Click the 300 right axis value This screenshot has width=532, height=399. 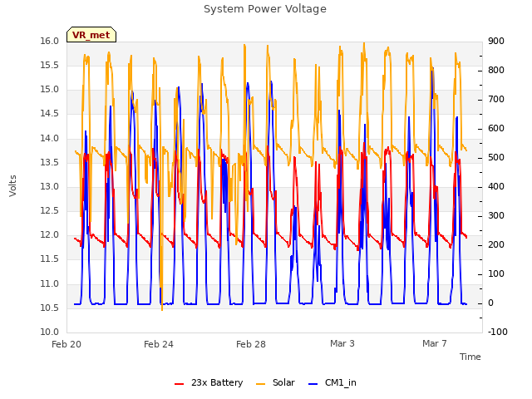tap(496, 216)
